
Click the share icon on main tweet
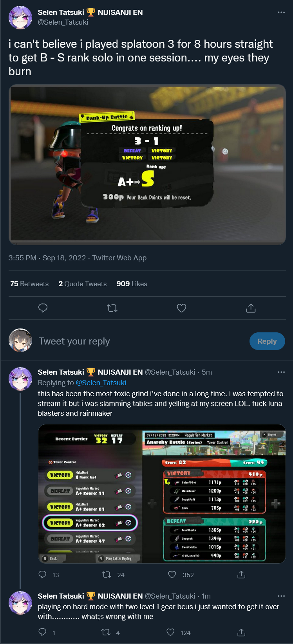[251, 308]
